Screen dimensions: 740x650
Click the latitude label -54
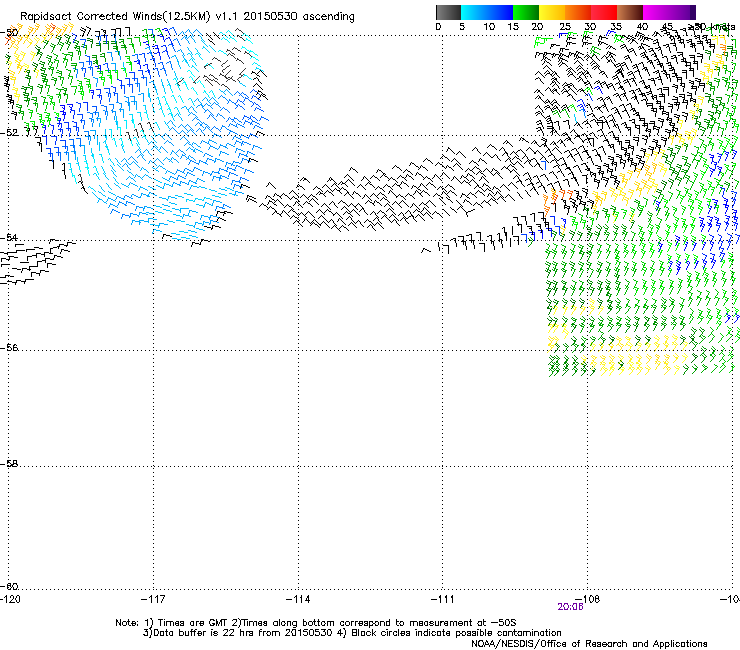click(x=9, y=237)
